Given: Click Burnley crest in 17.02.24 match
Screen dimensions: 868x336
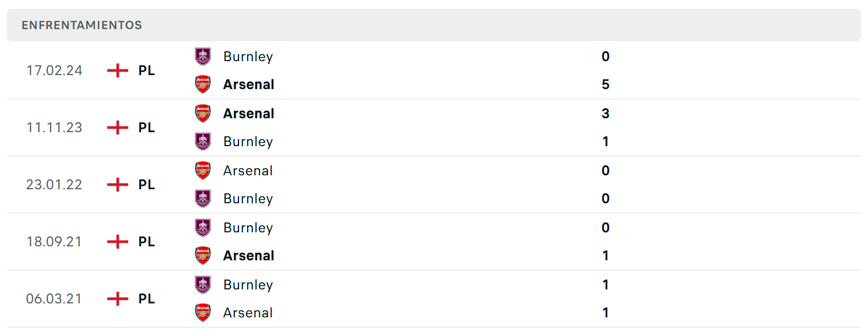Looking at the screenshot, I should 203,56.
